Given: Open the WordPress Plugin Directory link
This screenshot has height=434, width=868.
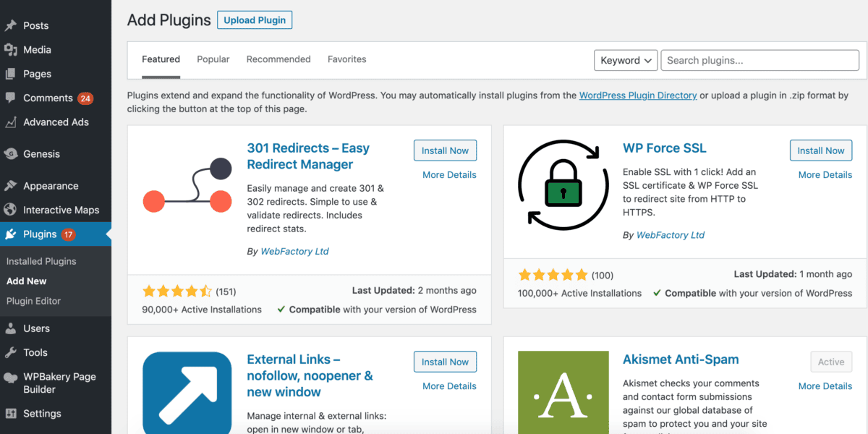Looking at the screenshot, I should click(x=638, y=95).
